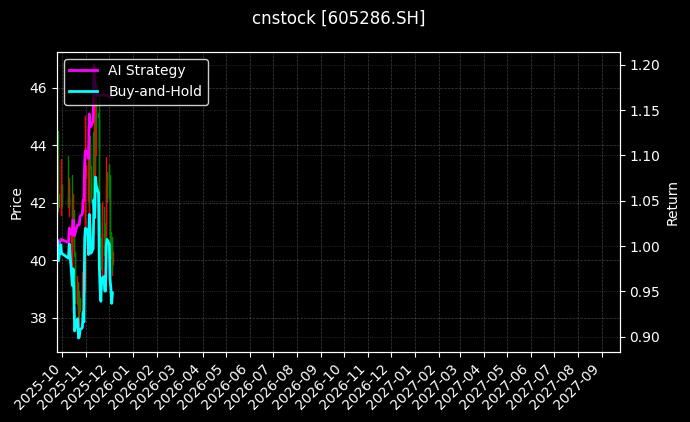This screenshot has width=690, height=422.
Task: Click the Buy-and-Hold legend label
Action: [x=155, y=91]
